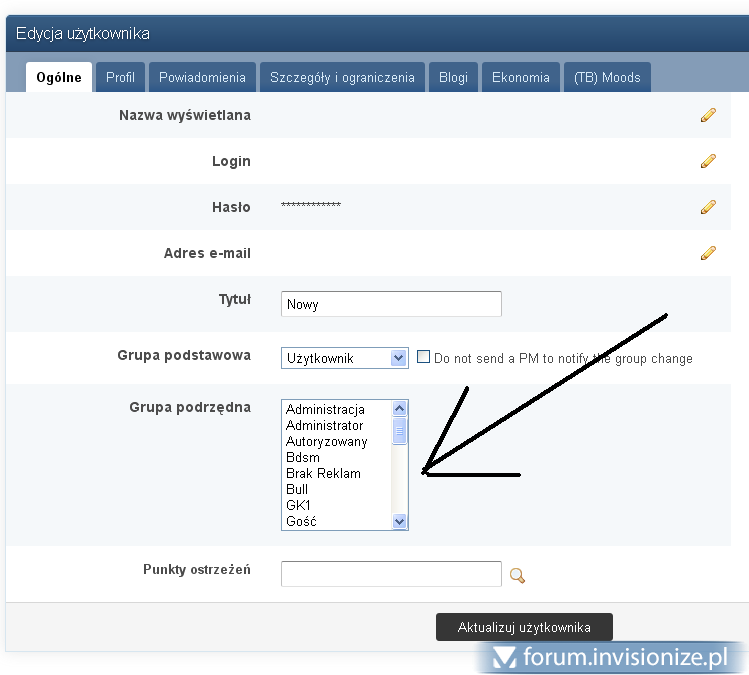Switch to (TB) Moods tab
Viewport: 749px width, 675px height.
[x=607, y=78]
